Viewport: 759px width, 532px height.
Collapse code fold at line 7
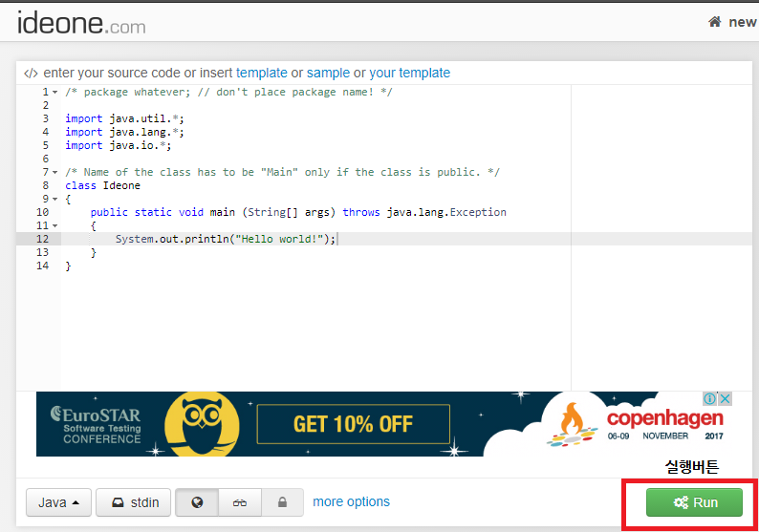point(54,172)
